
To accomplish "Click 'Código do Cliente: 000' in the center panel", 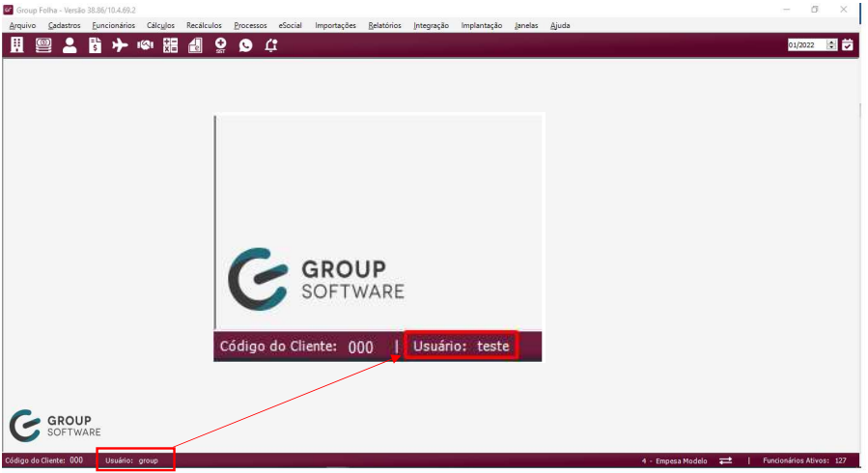I will click(296, 347).
